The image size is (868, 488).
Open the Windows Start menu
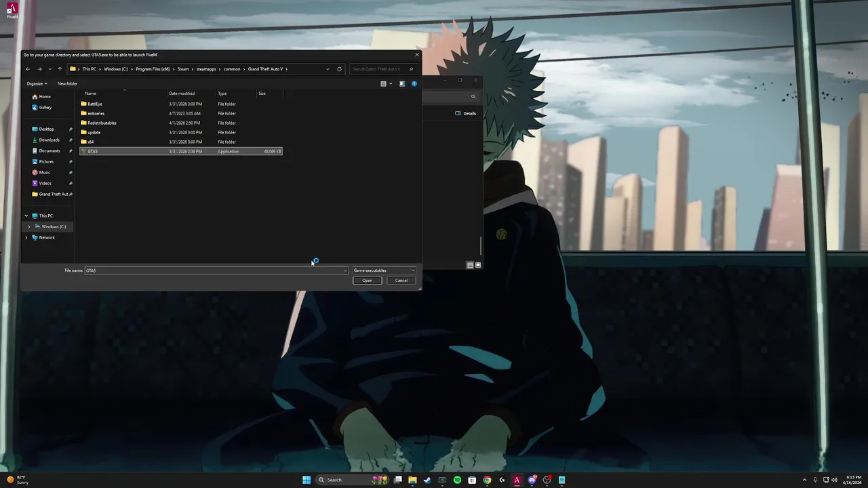[307, 480]
